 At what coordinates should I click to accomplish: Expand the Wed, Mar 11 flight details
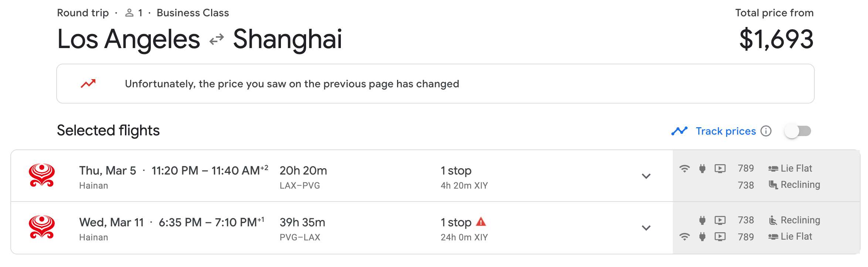(x=646, y=228)
